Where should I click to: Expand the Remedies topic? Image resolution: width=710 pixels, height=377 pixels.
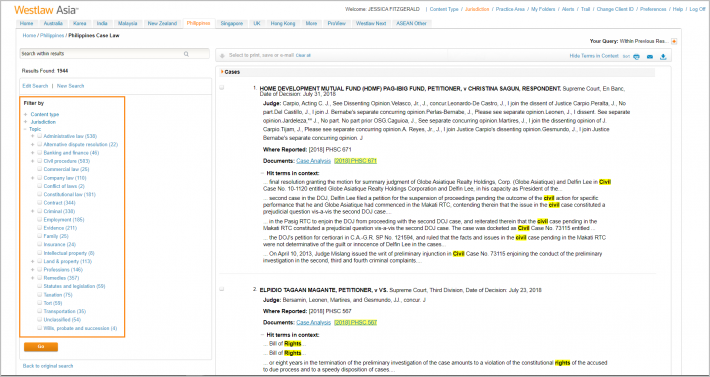(x=33, y=278)
